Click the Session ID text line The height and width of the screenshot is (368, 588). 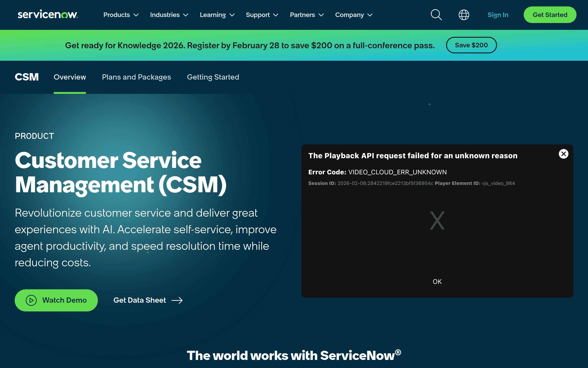point(411,183)
